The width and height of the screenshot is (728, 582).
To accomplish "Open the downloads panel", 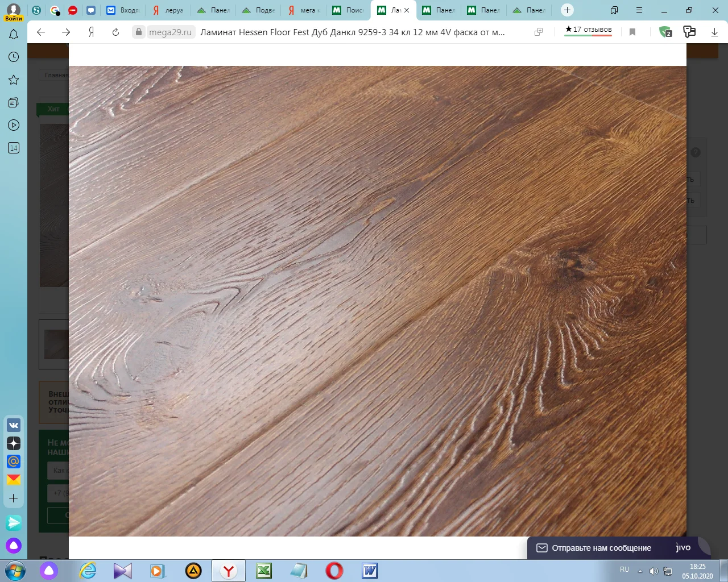I will (x=714, y=32).
